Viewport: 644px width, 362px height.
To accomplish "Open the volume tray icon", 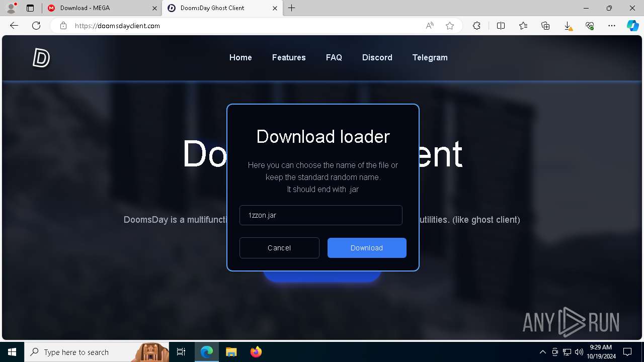I will (579, 352).
